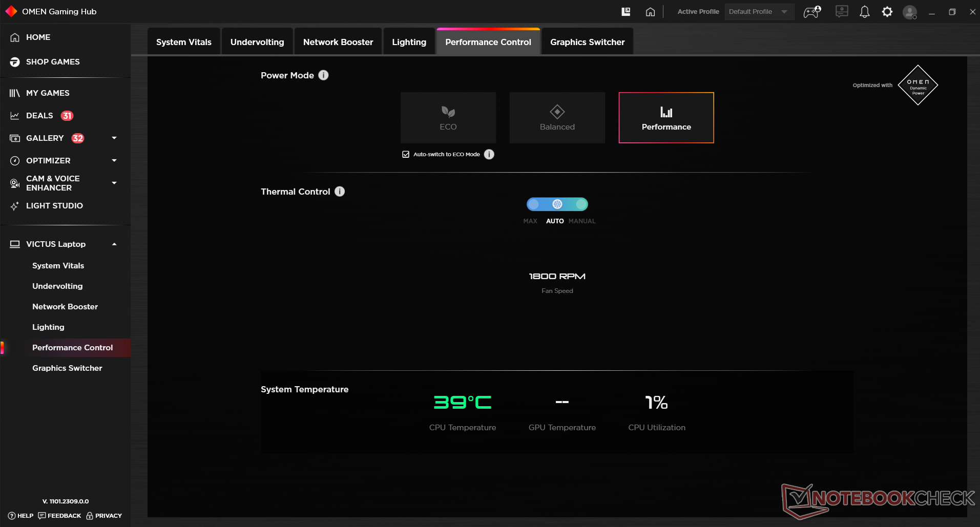Click the DEALS badge showing 31

pyautogui.click(x=67, y=116)
